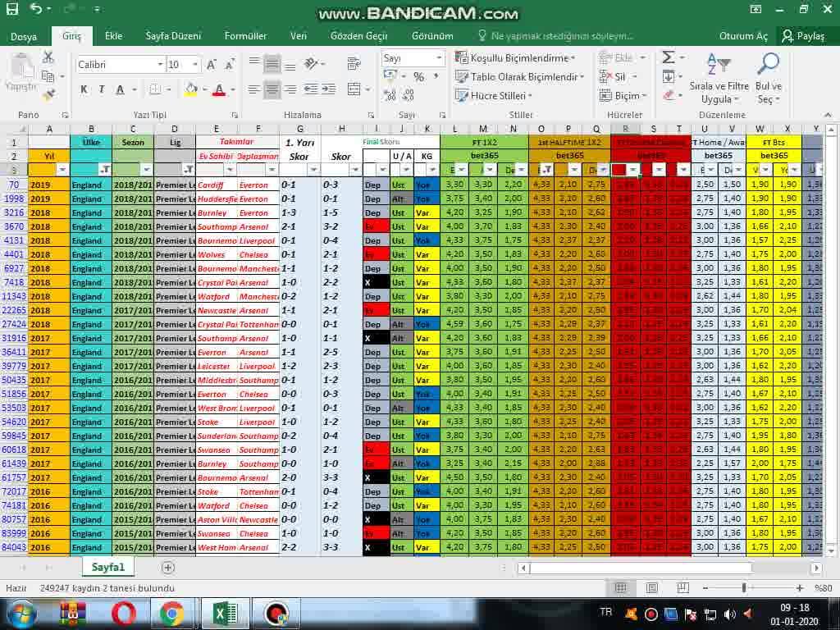Open the Lig column filter dropdown
The width and height of the screenshot is (840, 630).
[188, 170]
